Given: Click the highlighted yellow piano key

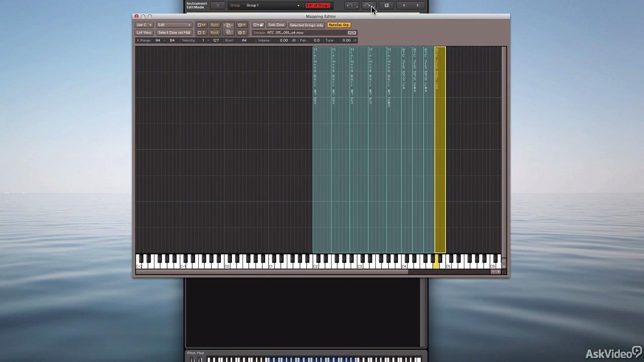Looking at the screenshot, I should 436,261.
